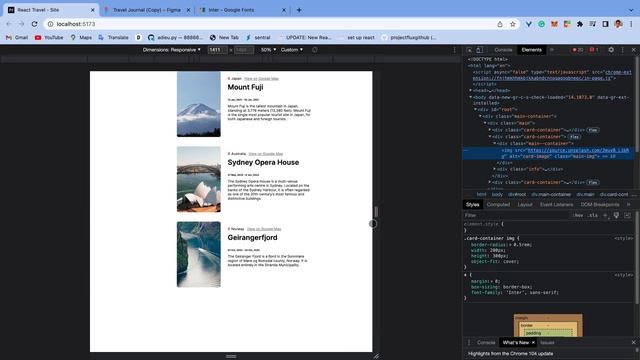Open the Translate bookmark
This screenshot has width=640, height=360.
coord(113,38)
